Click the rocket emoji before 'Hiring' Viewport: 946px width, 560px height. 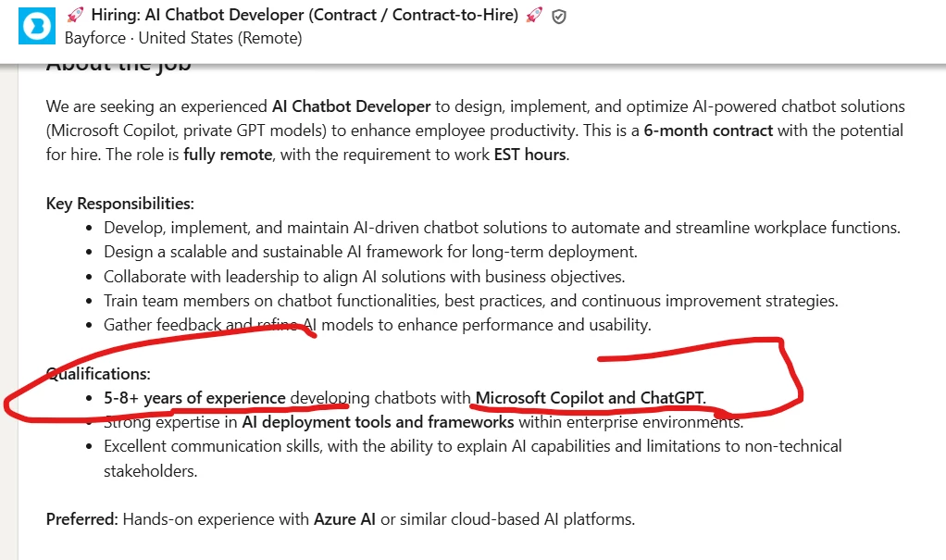pos(75,15)
